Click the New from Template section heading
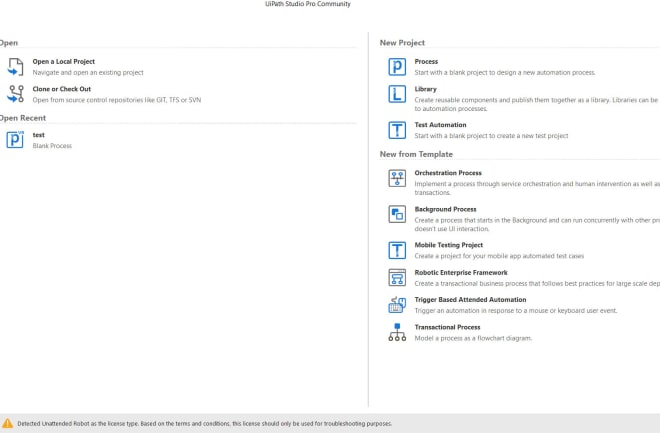 416,154
